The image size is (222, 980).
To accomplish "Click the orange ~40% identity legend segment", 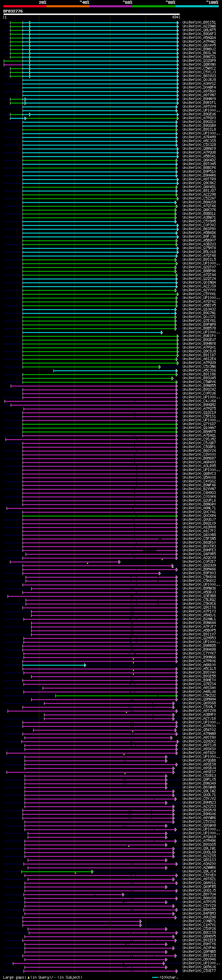I will pos(68,6).
